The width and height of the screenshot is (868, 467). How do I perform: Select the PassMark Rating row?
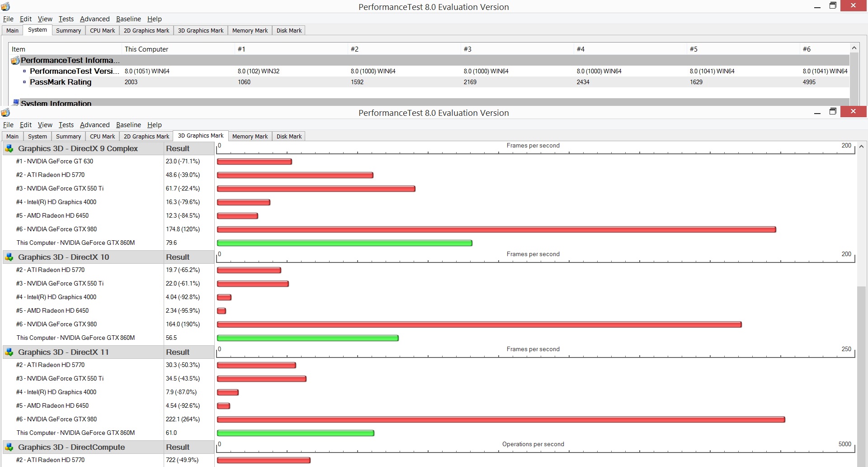[x=429, y=82]
